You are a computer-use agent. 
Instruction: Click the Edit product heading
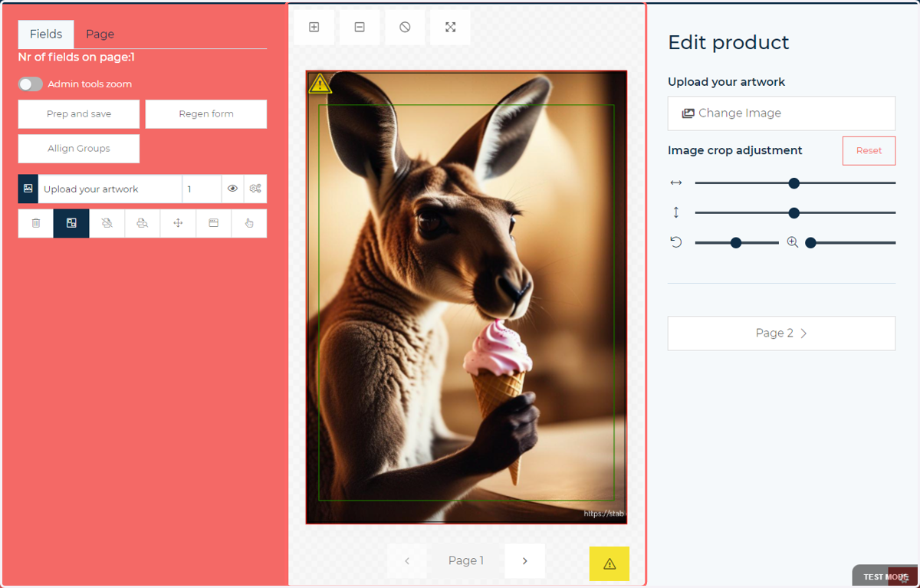pos(728,42)
